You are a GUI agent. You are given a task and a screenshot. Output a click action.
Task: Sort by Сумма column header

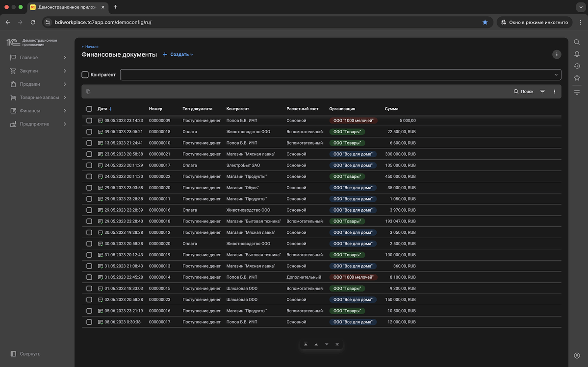pos(391,109)
